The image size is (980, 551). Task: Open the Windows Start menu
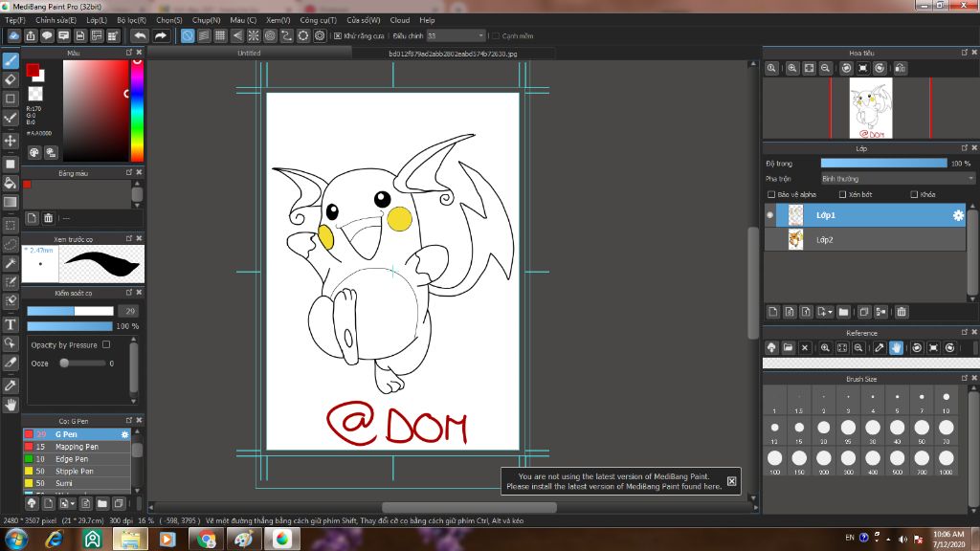pos(16,539)
